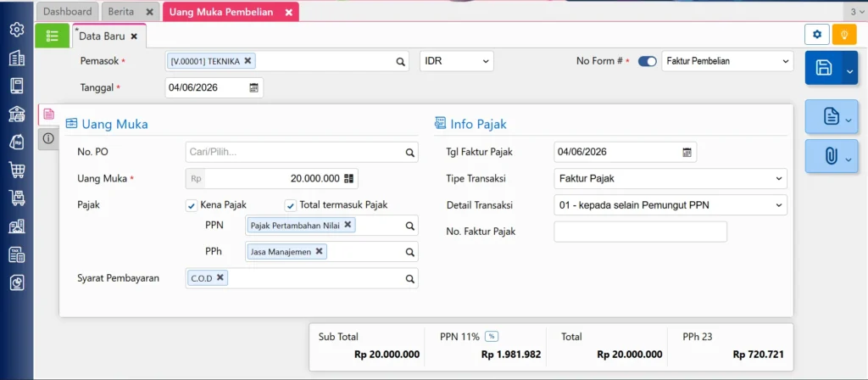Click the orange lightbulb tips button

tap(844, 34)
